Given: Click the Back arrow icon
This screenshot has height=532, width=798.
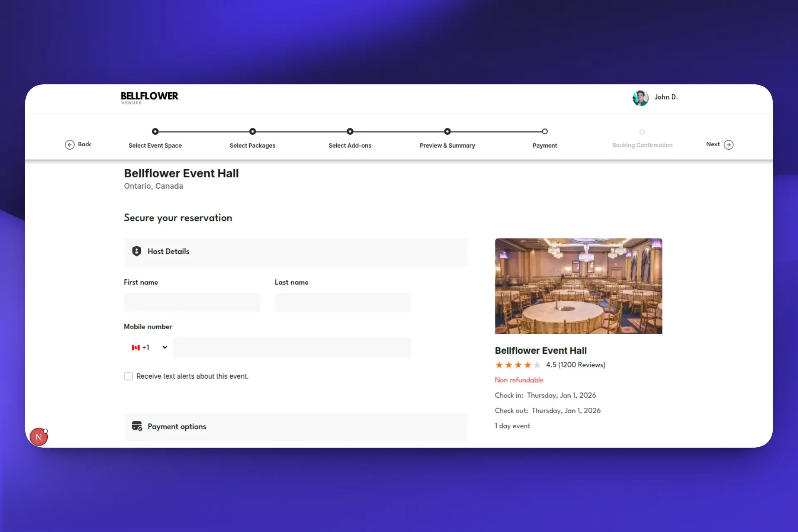Looking at the screenshot, I should point(69,145).
